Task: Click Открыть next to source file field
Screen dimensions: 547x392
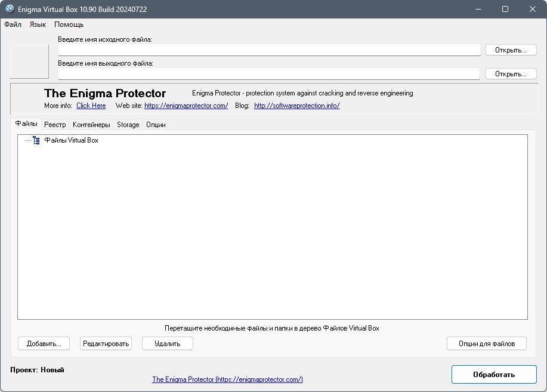Action: (511, 50)
